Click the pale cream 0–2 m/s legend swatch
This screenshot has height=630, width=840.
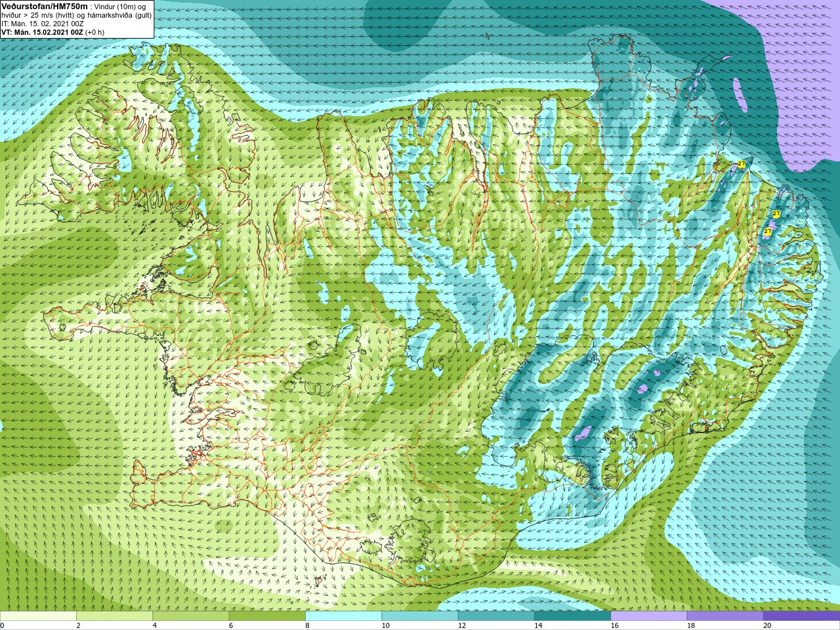38,616
